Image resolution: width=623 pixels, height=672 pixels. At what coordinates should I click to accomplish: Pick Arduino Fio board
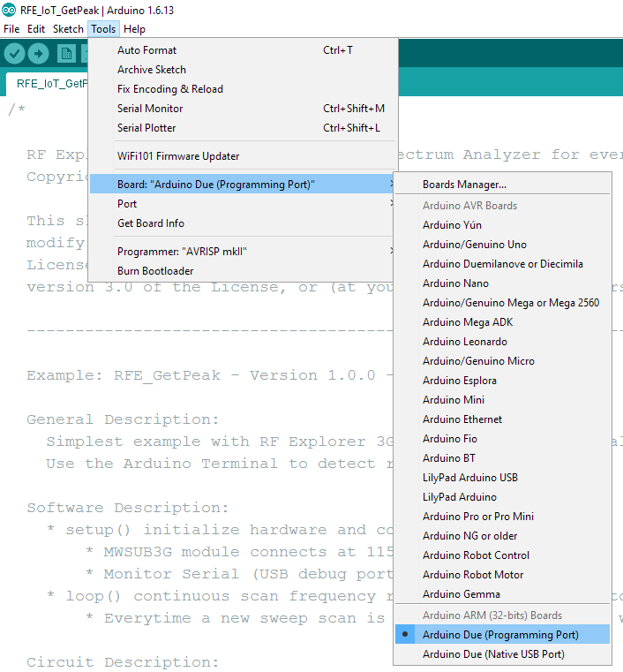tap(503, 439)
